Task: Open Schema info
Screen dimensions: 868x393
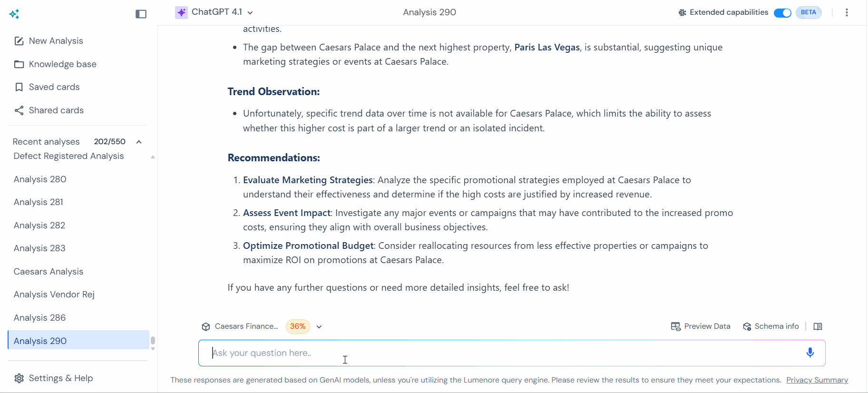Action: (771, 326)
